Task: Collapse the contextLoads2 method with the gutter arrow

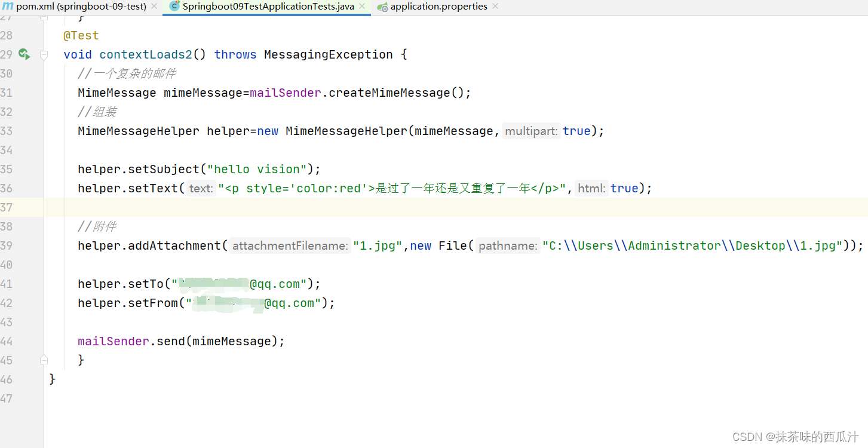Action: 44,54
